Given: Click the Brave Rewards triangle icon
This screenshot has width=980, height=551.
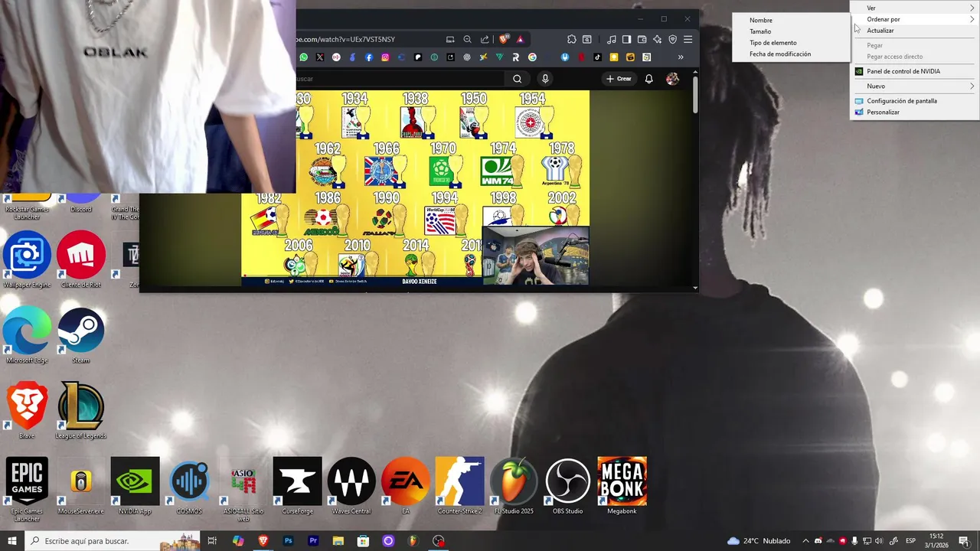Looking at the screenshot, I should coord(520,39).
